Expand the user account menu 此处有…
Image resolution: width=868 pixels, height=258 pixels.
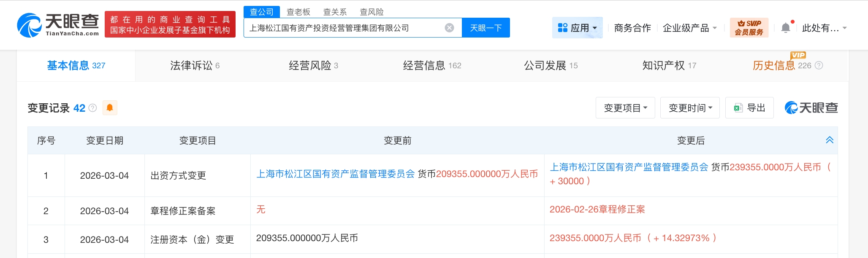(824, 28)
